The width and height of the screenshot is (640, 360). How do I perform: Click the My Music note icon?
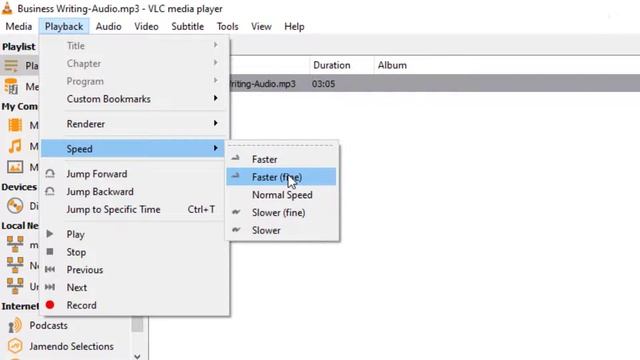[15, 146]
